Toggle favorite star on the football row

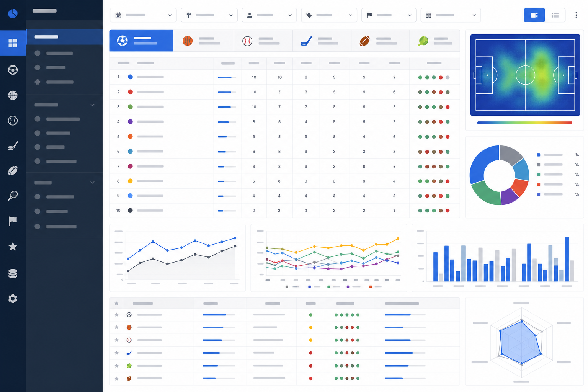tap(116, 378)
